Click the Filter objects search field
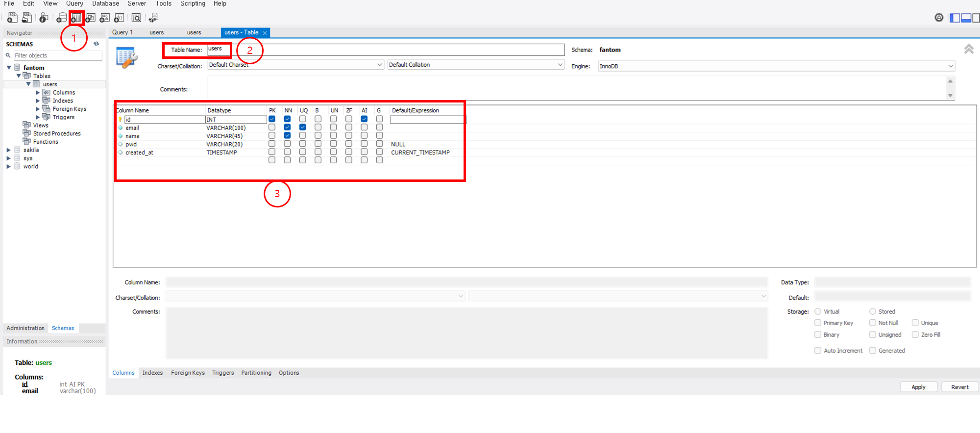The image size is (980, 433). [x=57, y=55]
